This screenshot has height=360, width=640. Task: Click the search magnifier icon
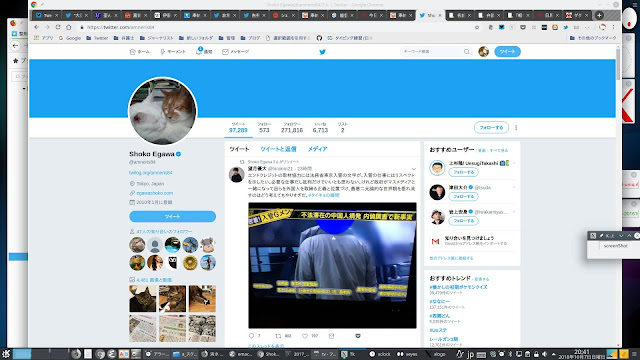pyautogui.click(x=467, y=52)
